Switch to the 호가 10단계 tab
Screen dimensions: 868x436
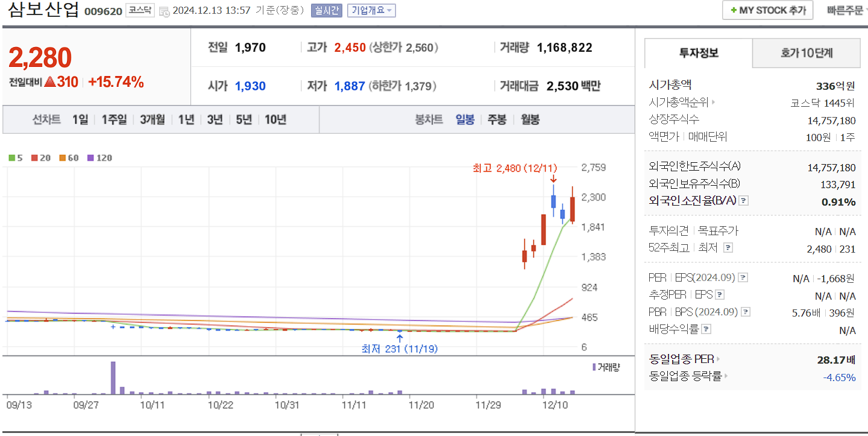pos(806,53)
